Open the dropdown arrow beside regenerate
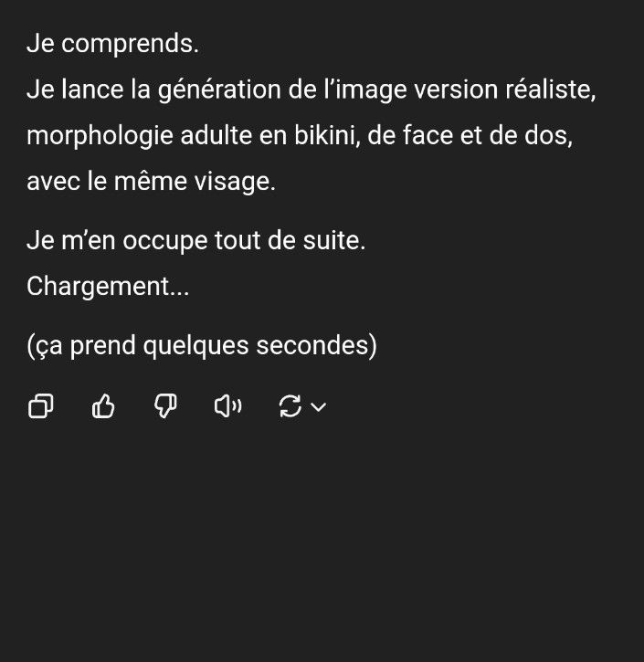The image size is (644, 662). 319,407
